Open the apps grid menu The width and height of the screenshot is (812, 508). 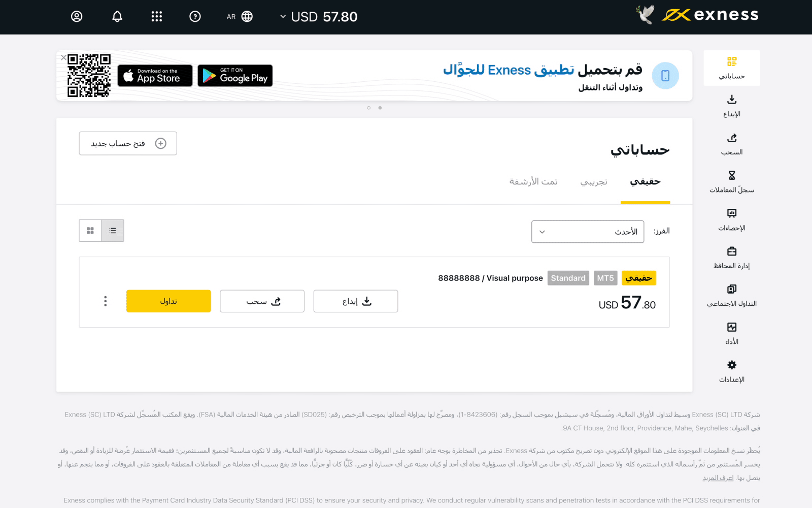tap(156, 17)
